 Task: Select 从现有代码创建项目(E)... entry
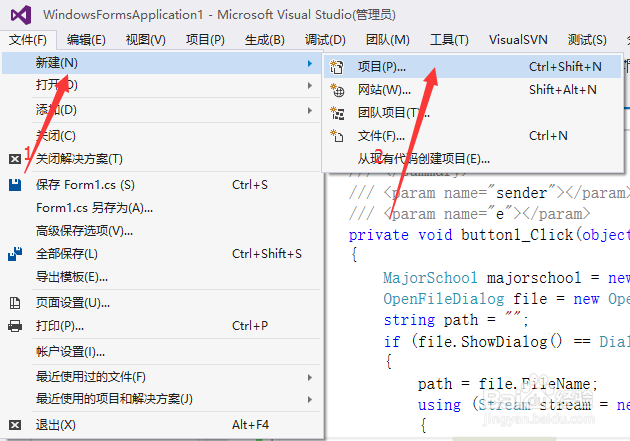pos(472,159)
